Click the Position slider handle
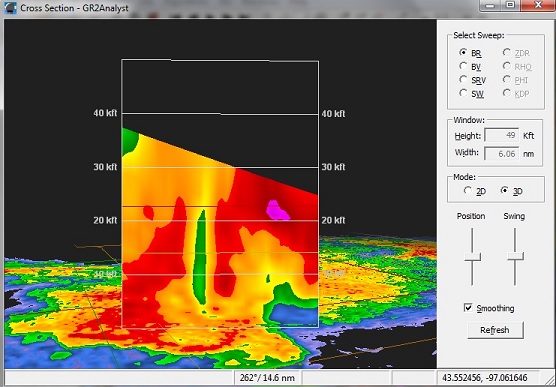The image size is (556, 387). click(x=472, y=256)
